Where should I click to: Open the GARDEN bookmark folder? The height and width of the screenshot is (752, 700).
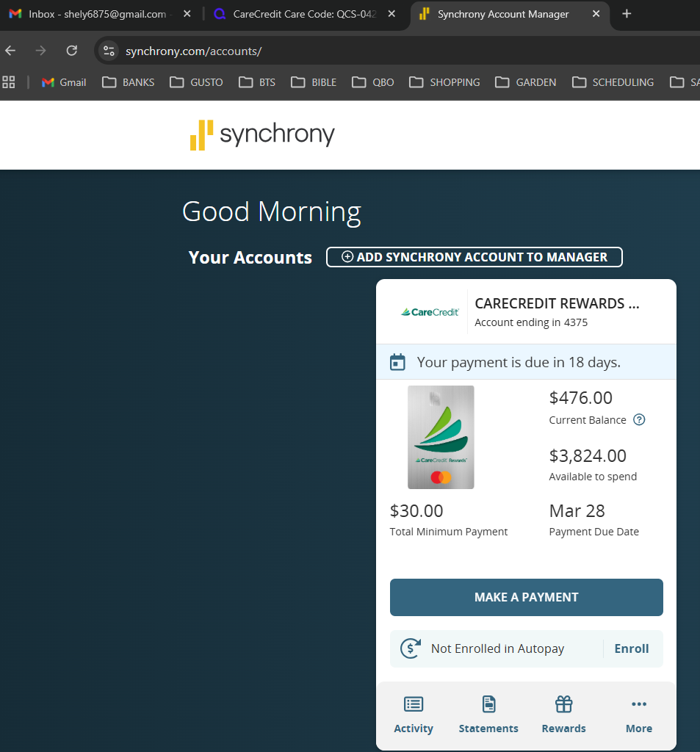point(526,82)
